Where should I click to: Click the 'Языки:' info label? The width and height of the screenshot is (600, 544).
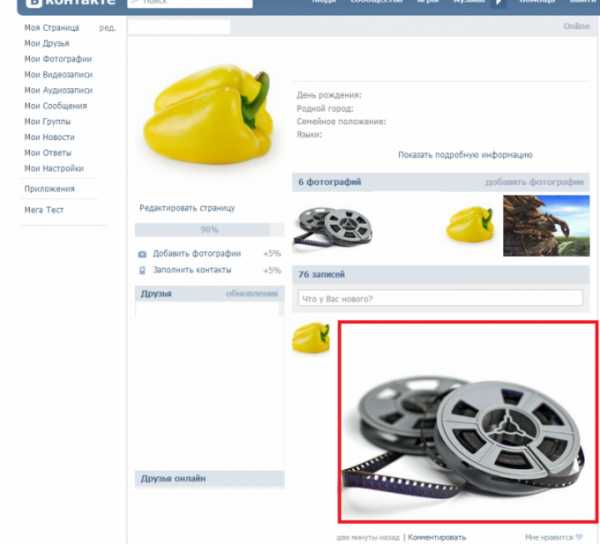(309, 134)
